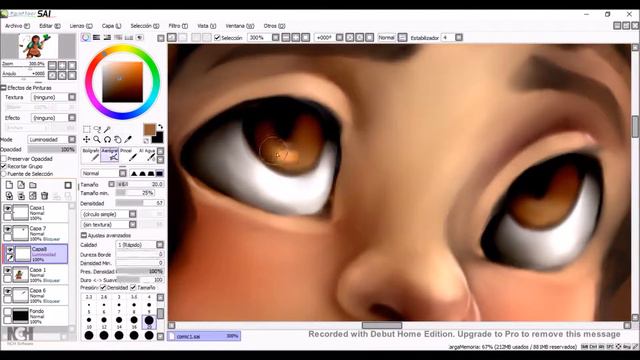Toggle the RGB slider panel icon
640x360 pixels.
pyautogui.click(x=97, y=38)
